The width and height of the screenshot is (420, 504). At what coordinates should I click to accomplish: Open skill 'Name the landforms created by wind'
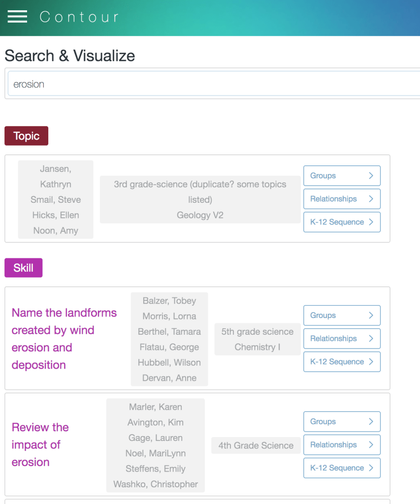pos(64,339)
